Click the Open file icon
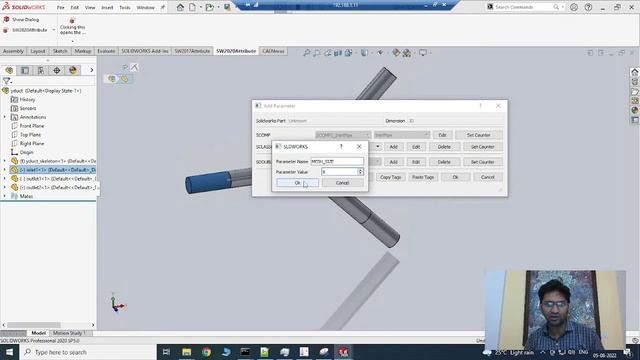This screenshot has width=640, height=360. click(209, 7)
